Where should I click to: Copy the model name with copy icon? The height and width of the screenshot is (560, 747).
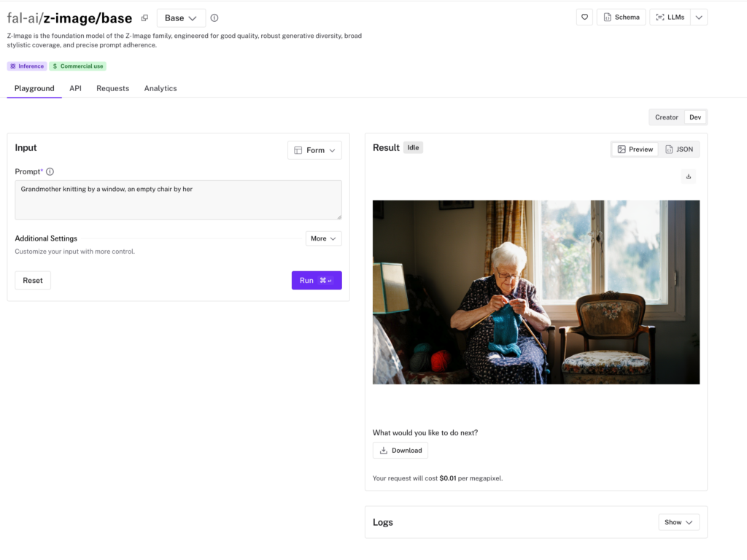click(x=144, y=18)
